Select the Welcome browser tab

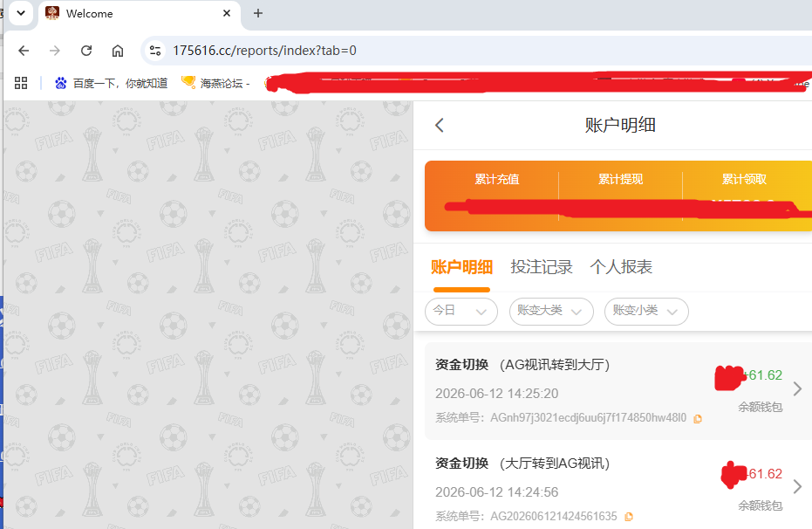(139, 13)
